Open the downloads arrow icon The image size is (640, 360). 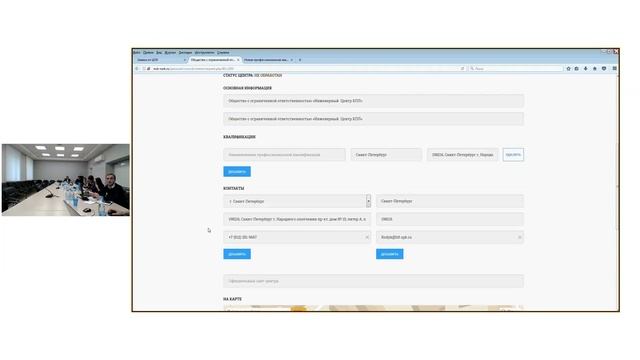(x=586, y=69)
